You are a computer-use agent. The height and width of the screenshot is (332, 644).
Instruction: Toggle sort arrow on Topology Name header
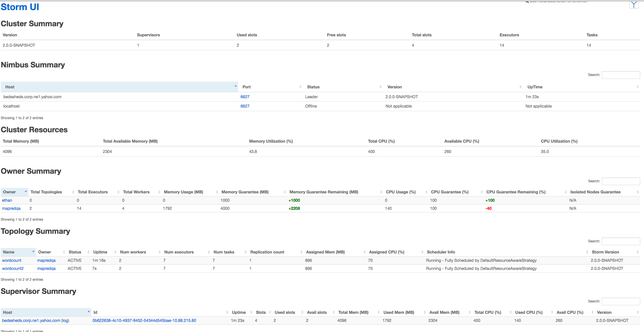(x=33, y=251)
